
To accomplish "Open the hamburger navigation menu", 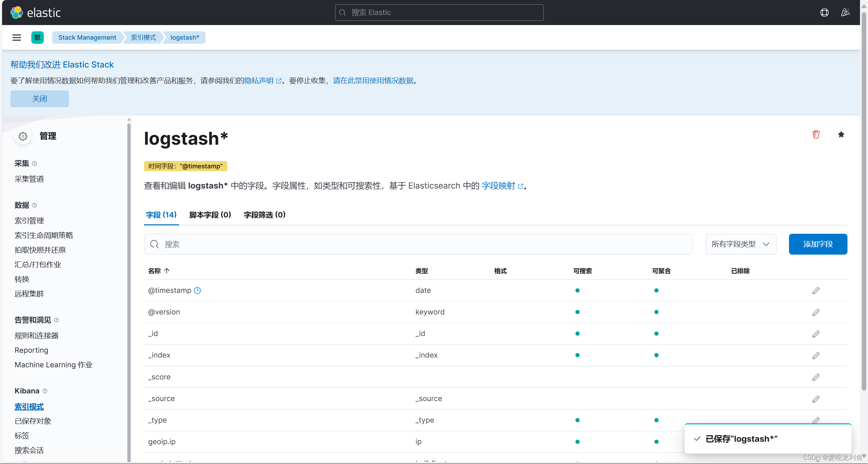I will [x=17, y=38].
